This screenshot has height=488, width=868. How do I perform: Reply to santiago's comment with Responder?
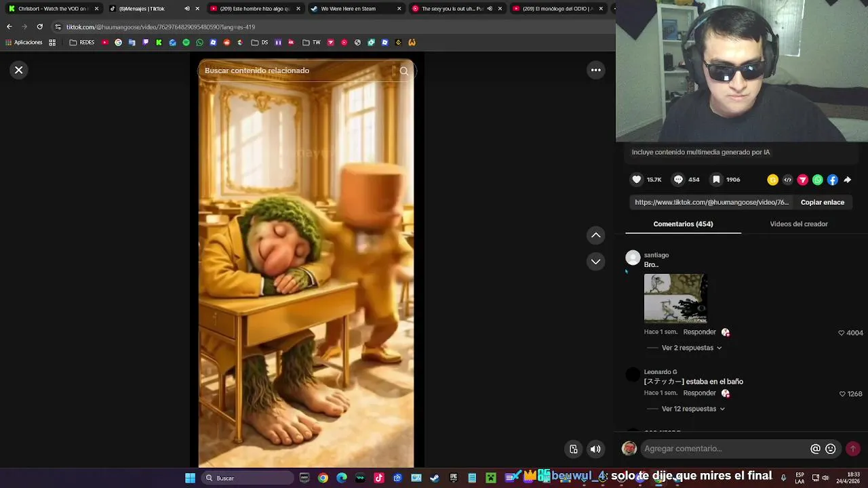(x=699, y=332)
